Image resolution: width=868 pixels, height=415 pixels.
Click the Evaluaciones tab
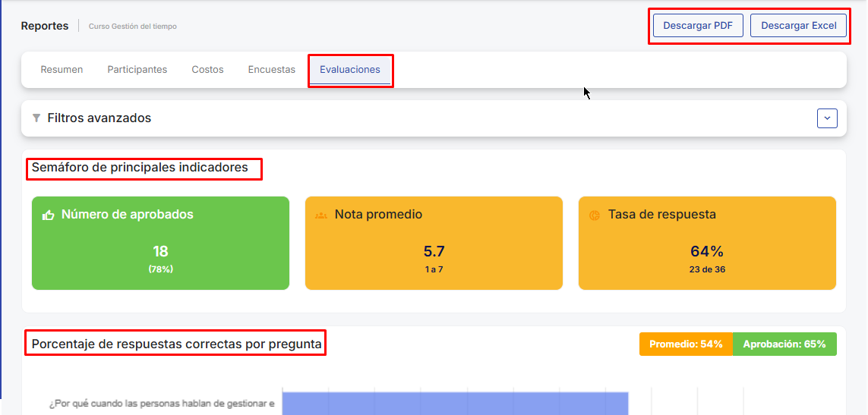pos(349,70)
